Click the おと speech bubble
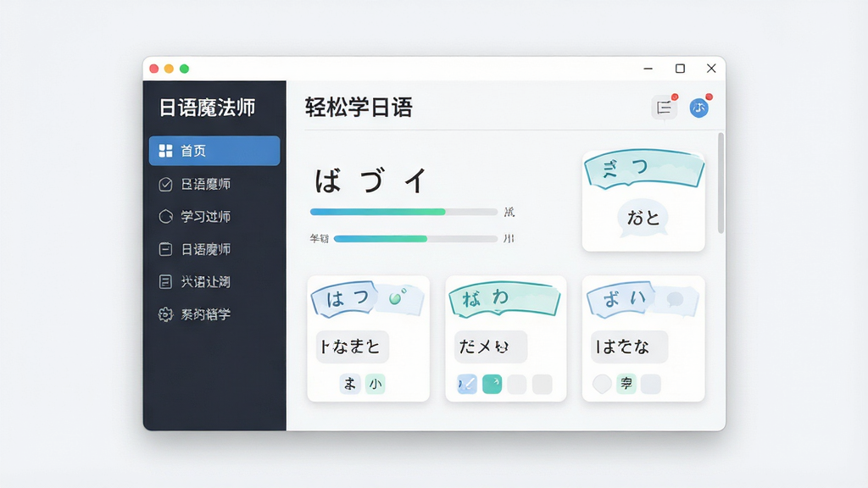 click(643, 218)
